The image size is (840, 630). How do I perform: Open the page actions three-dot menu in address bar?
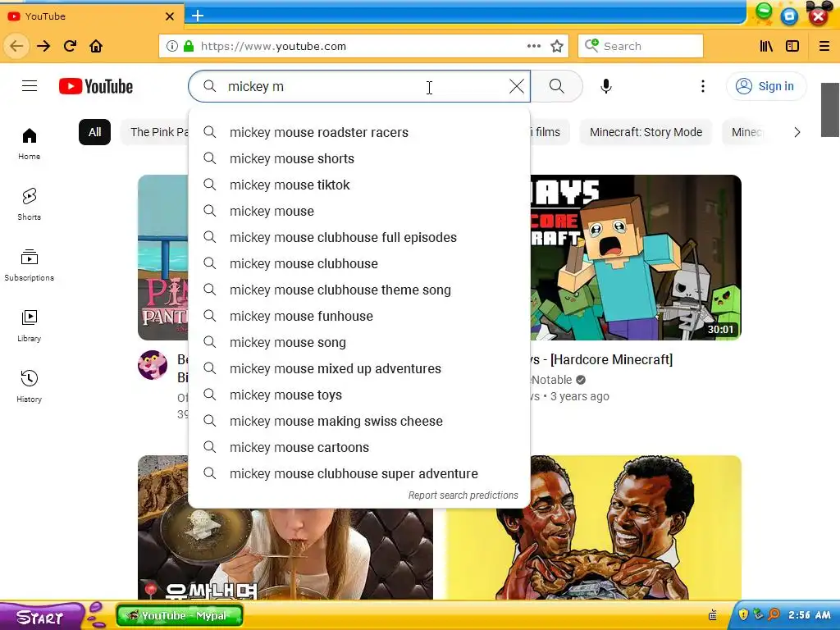tap(533, 46)
